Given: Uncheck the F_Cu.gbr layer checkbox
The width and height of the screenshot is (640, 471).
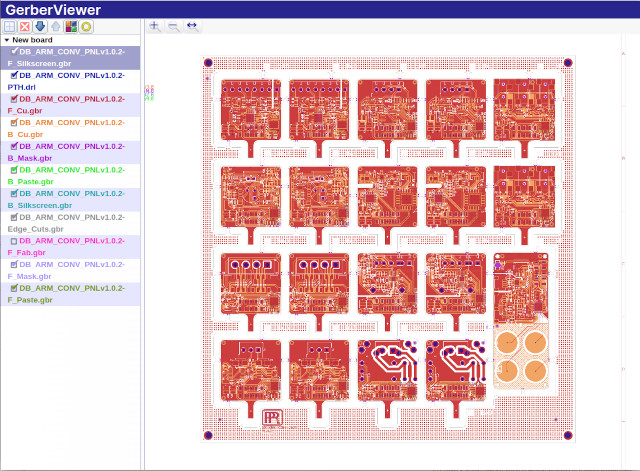Looking at the screenshot, I should pyautogui.click(x=14, y=99).
